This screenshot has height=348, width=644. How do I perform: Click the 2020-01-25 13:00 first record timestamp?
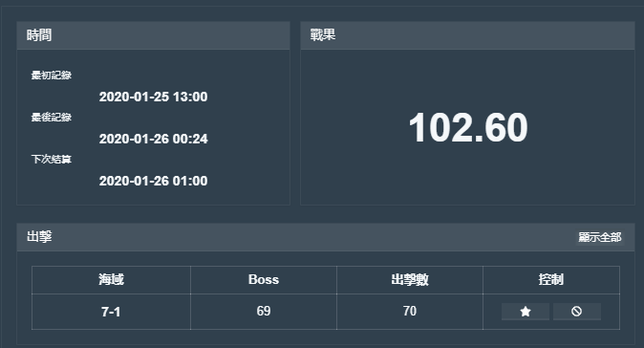click(153, 97)
